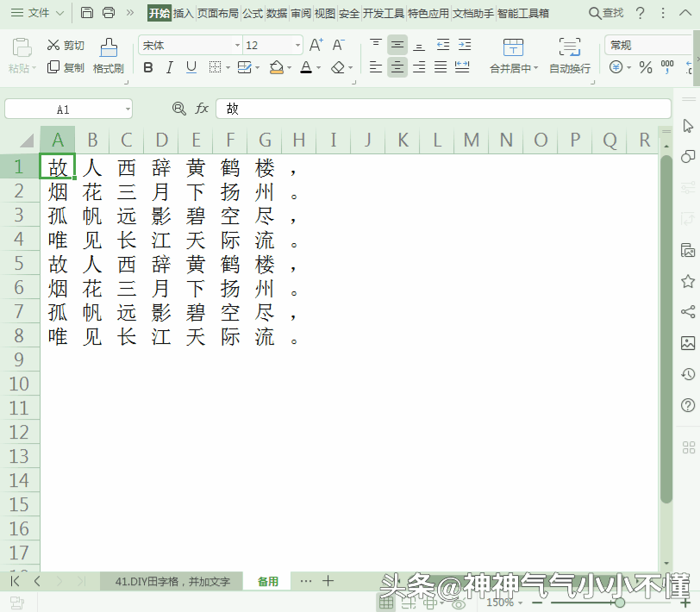
Task: Open the font name dropdown (宋体)
Action: tap(238, 45)
